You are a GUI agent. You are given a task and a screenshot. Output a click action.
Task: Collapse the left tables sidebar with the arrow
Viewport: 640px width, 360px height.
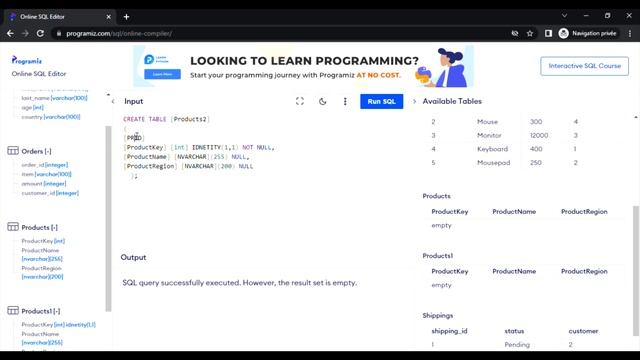click(113, 101)
